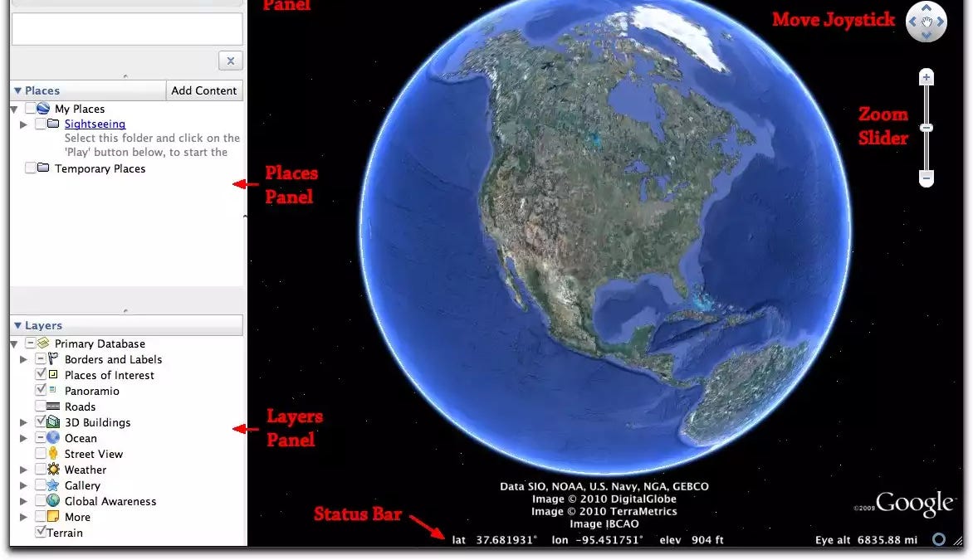Click the Gallery star icon

click(x=54, y=485)
